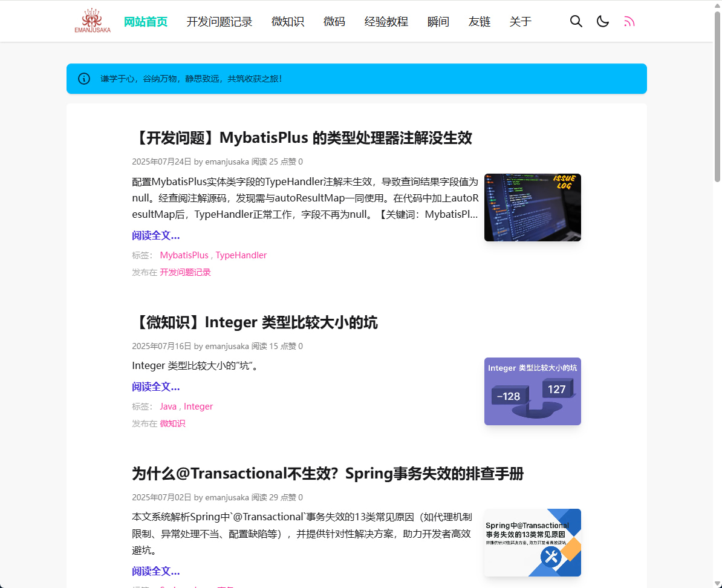Screen dimensions: 722x588
Task: Navigate to the 友链 page
Action: [480, 22]
